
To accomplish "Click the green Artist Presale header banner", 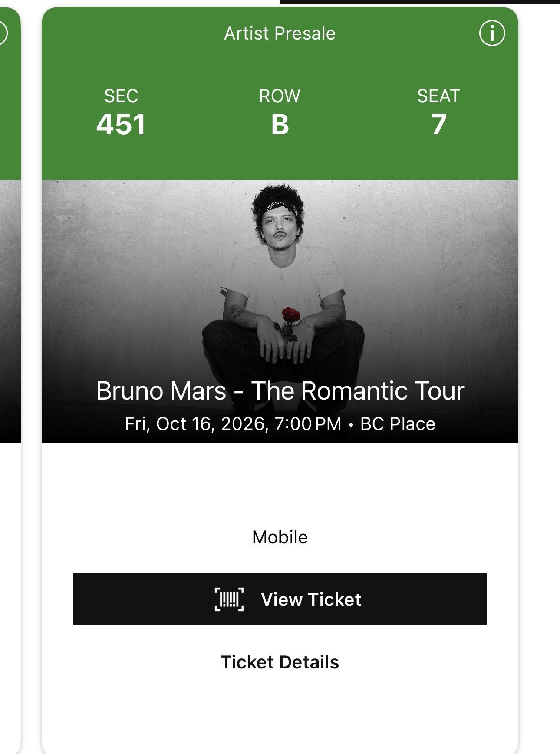I will click(280, 33).
